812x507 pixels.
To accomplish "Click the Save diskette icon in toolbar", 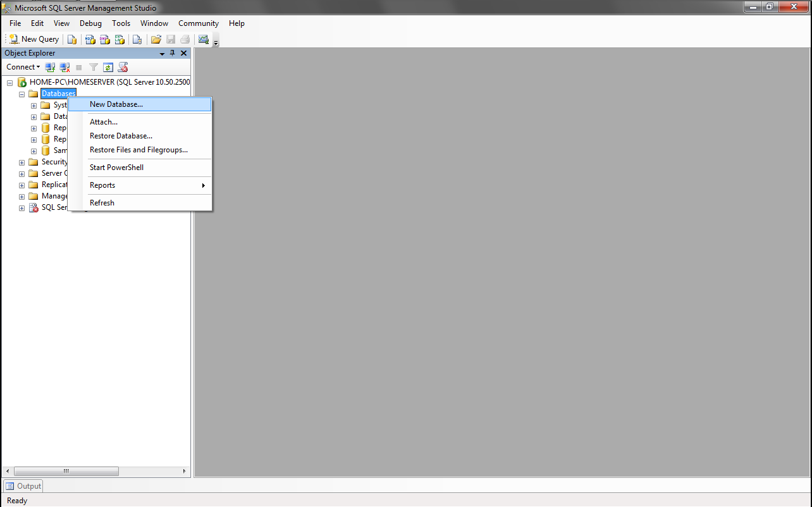I will click(x=171, y=39).
